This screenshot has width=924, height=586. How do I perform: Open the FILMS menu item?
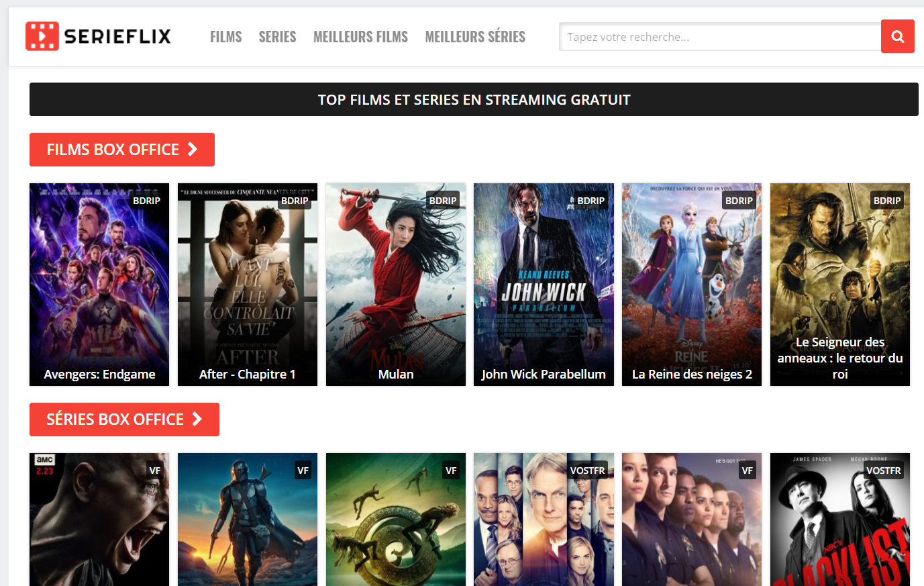coord(225,37)
